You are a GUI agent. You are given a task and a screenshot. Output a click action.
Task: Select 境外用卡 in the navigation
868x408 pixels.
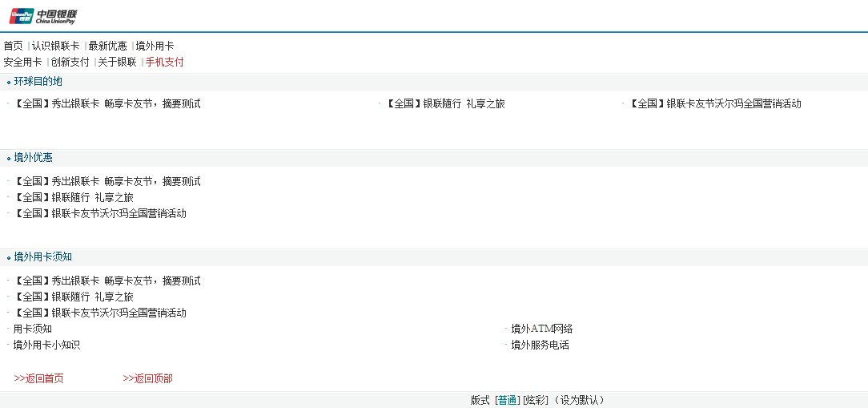155,46
